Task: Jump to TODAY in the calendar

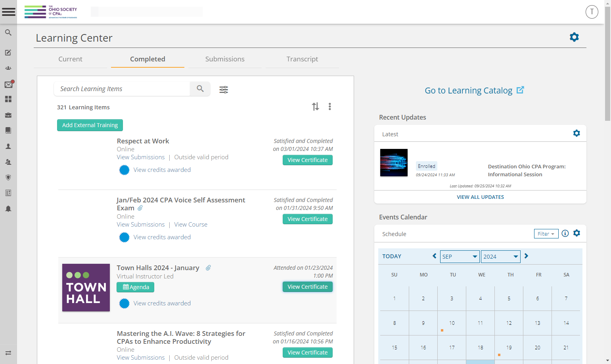Action: tap(392, 256)
